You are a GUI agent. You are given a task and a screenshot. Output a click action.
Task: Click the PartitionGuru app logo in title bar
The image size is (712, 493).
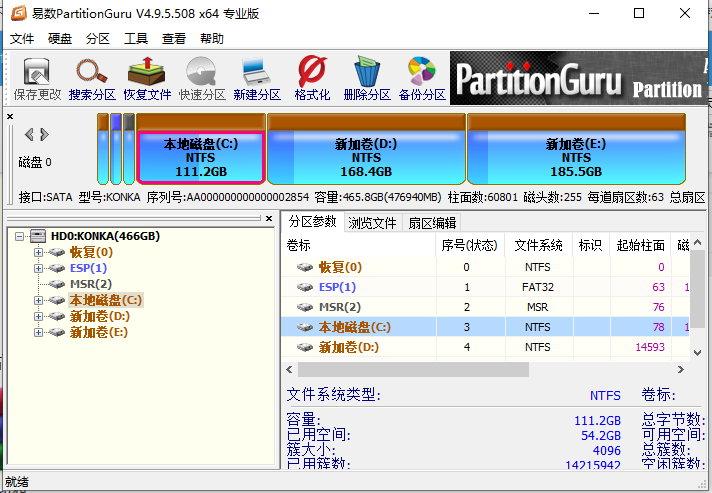[18, 13]
